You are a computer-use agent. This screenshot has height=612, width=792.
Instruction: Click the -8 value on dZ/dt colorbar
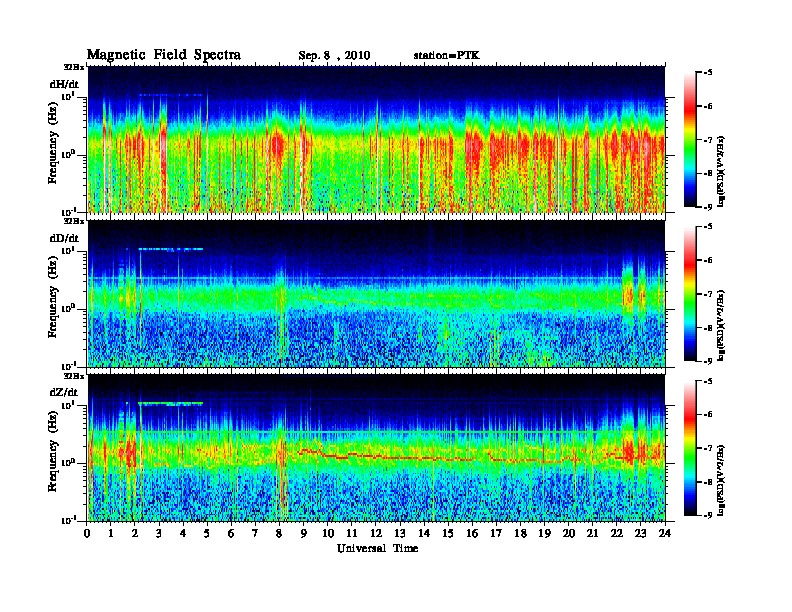point(708,482)
